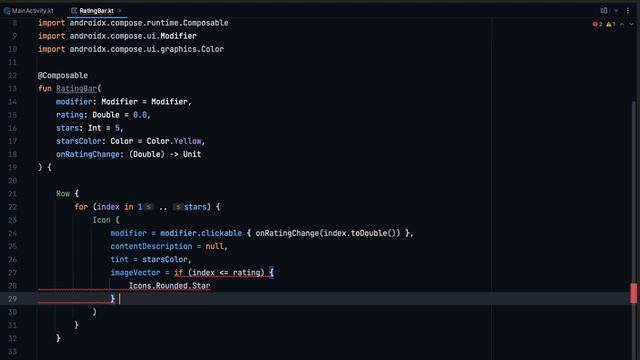This screenshot has height=360, width=640.
Task: Click 'Icons.Rounded.Star' on line 28
Action: coord(169,286)
